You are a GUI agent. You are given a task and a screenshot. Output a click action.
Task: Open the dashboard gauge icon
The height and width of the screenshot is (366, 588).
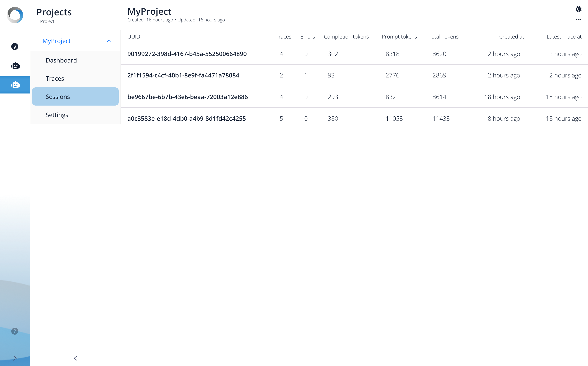pyautogui.click(x=15, y=47)
